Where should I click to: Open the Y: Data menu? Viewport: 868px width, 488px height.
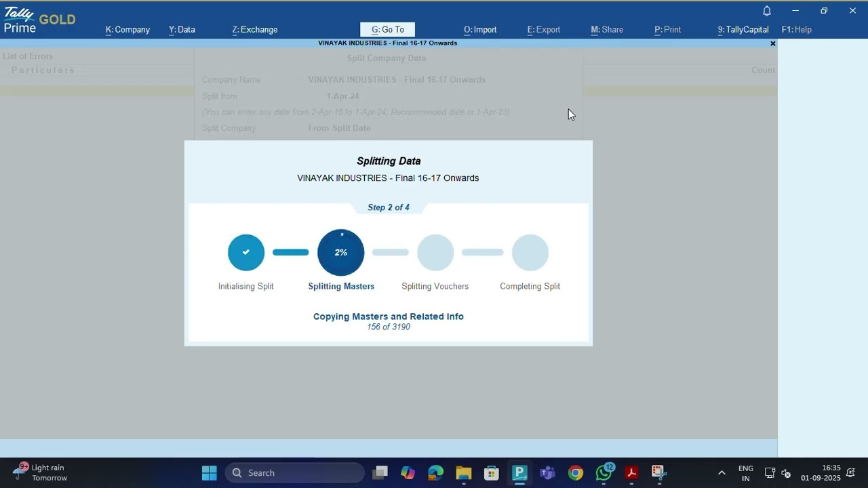(x=182, y=30)
